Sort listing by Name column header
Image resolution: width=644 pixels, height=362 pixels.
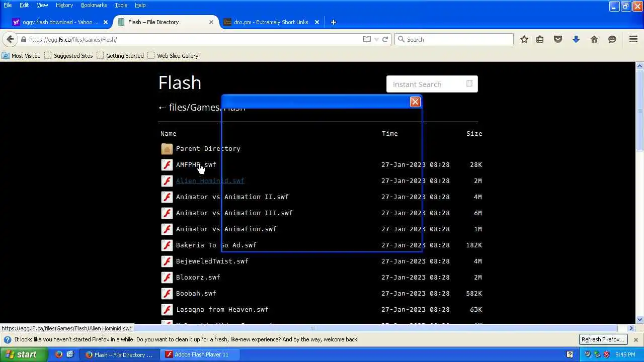[169, 134]
